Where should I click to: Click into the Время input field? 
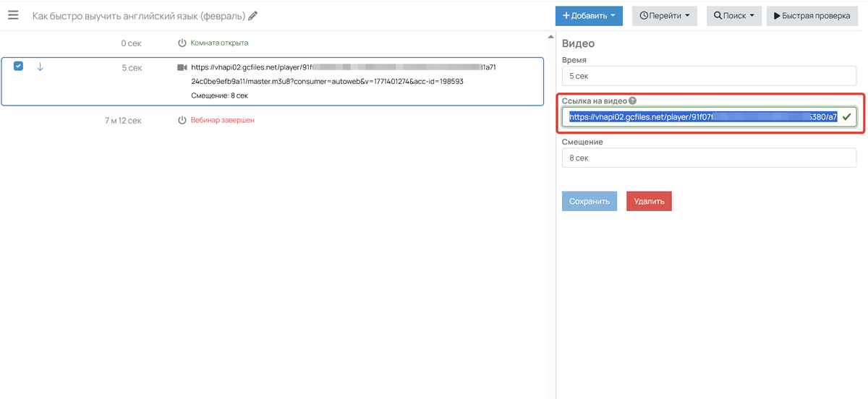[x=709, y=75]
